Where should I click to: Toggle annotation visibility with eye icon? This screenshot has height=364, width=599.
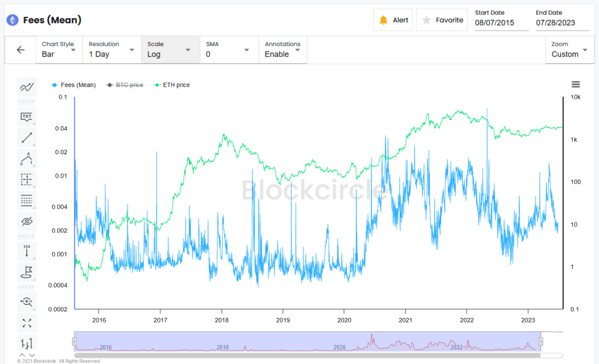tap(26, 221)
